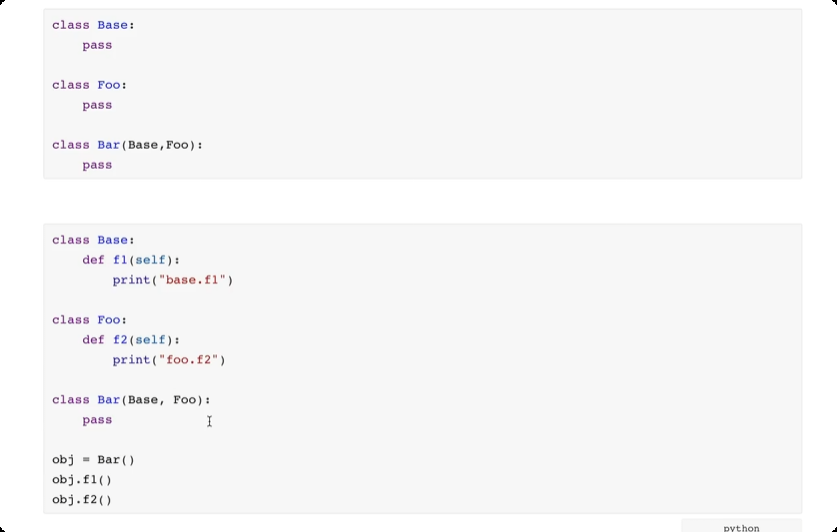Click 'pass' under Bar in first block
The width and height of the screenshot is (837, 532).
click(x=97, y=165)
